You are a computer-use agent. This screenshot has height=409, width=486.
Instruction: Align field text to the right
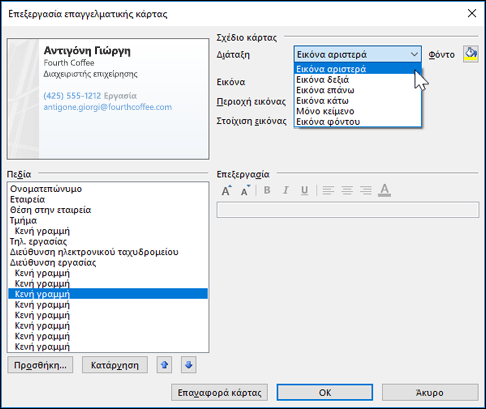366,190
